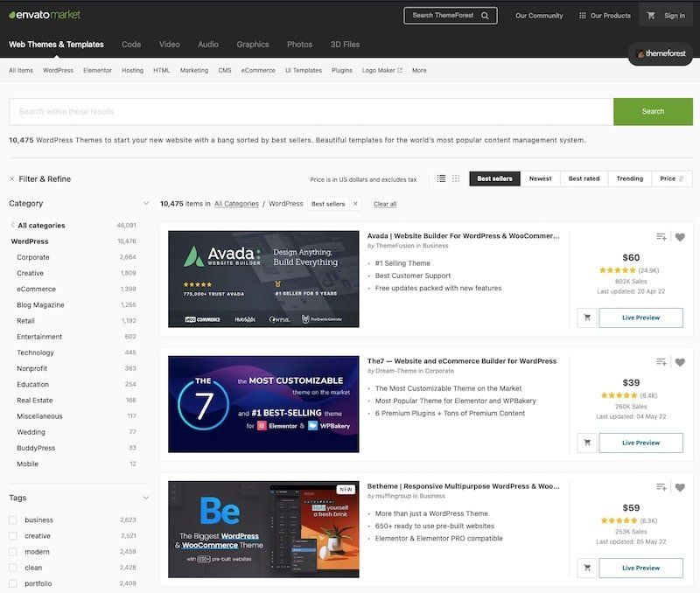Click the Envato Market logo
The image size is (700, 593).
coord(45,15)
